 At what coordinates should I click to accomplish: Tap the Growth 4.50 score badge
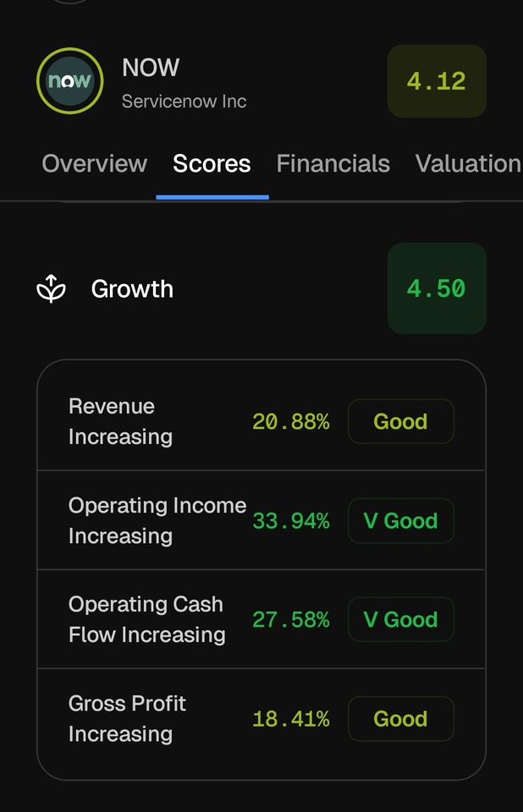tap(436, 288)
